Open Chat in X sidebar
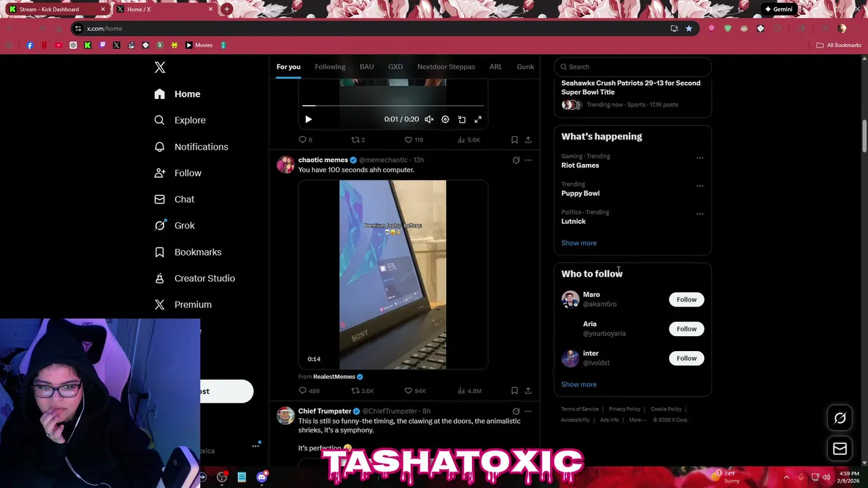Screen dimensions: 868x488 tap(175, 199)
